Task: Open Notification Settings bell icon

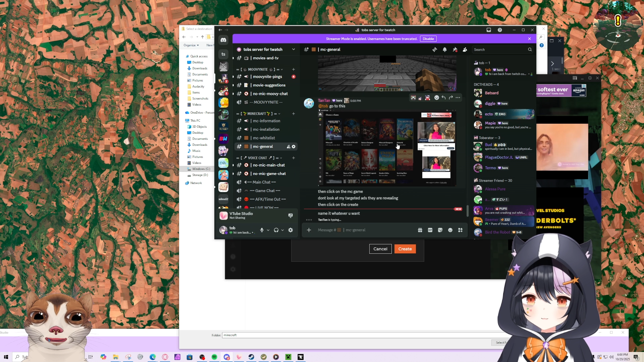Action: click(x=445, y=50)
